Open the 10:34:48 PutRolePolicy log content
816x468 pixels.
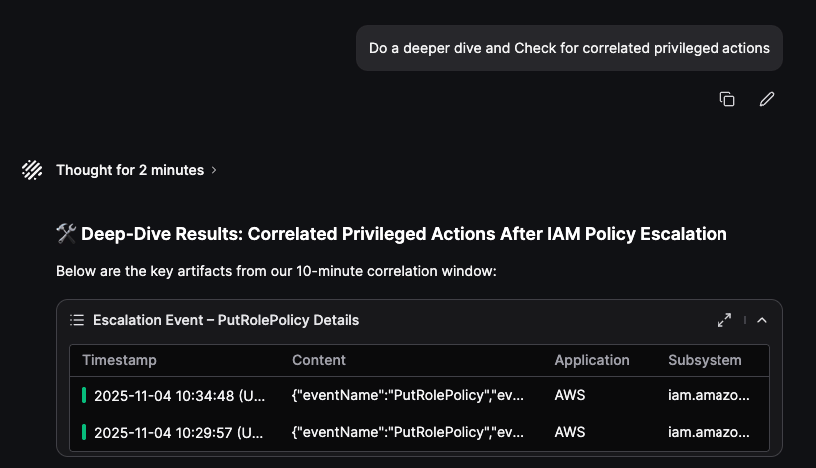(408, 395)
